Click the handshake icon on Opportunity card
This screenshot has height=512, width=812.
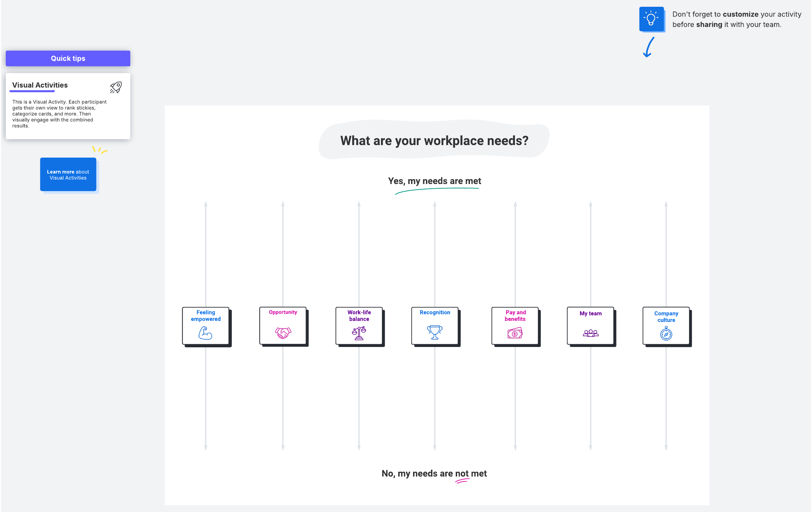point(283,333)
